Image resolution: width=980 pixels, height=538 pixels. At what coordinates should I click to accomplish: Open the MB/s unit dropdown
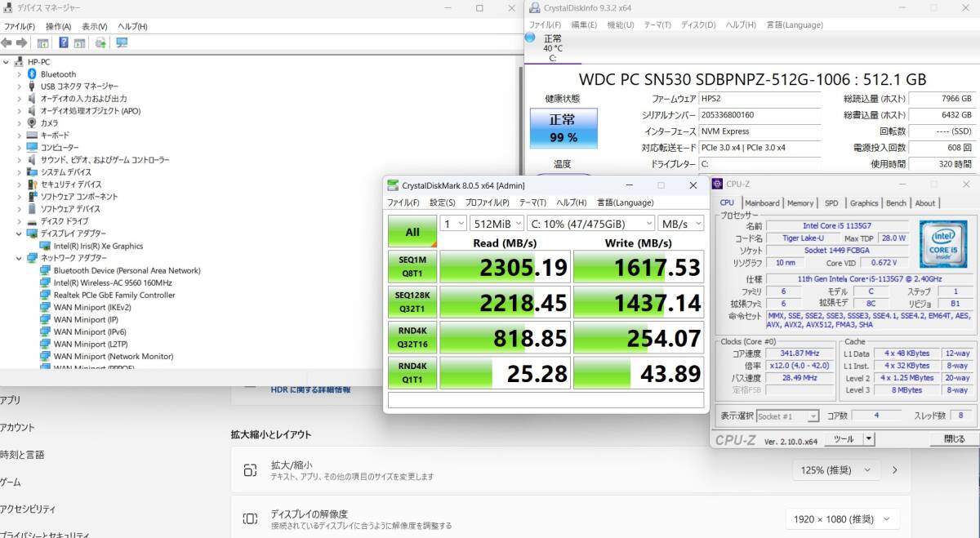[682, 223]
